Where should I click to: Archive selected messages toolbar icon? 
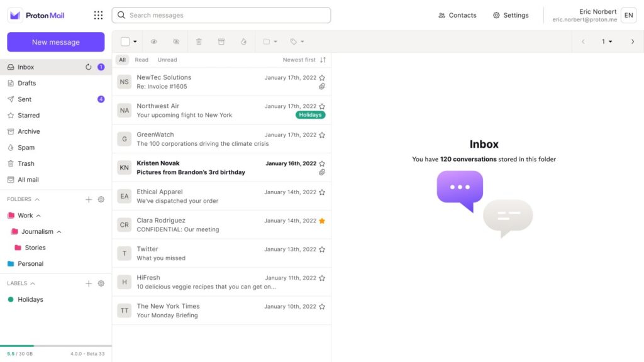[221, 41]
